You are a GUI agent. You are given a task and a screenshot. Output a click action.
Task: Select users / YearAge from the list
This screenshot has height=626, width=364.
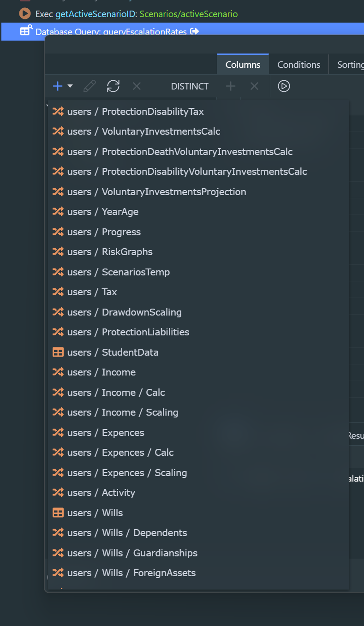point(120,212)
